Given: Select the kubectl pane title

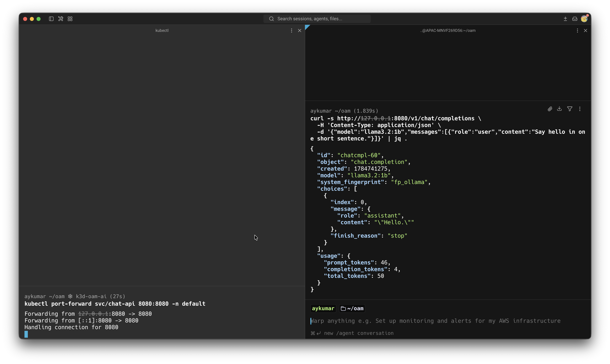Looking at the screenshot, I should pos(162,30).
